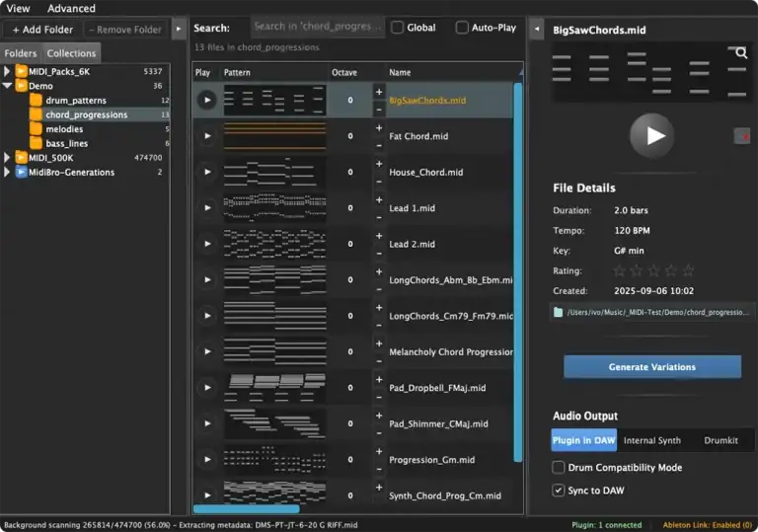Switch audio output to Drumkit

click(720, 440)
